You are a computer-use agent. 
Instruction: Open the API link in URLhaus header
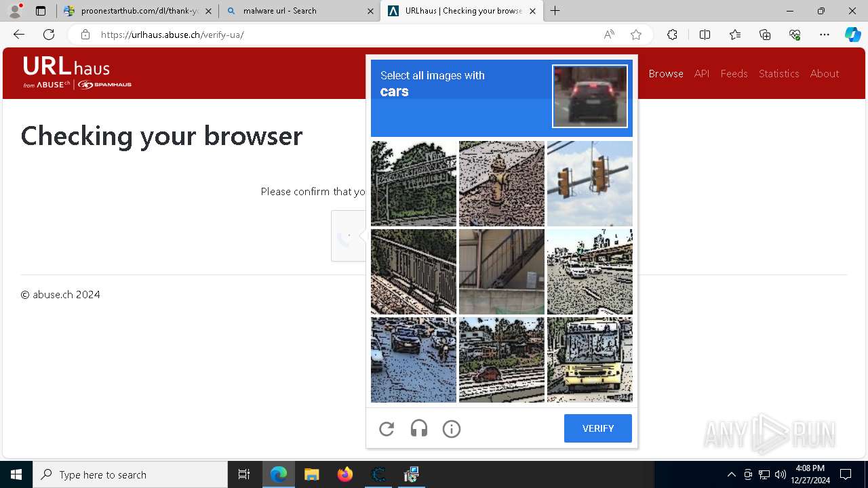702,73
